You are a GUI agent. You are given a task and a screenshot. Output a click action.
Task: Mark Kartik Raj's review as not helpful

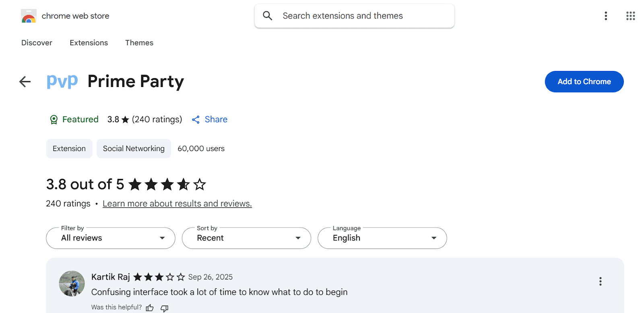pyautogui.click(x=164, y=308)
